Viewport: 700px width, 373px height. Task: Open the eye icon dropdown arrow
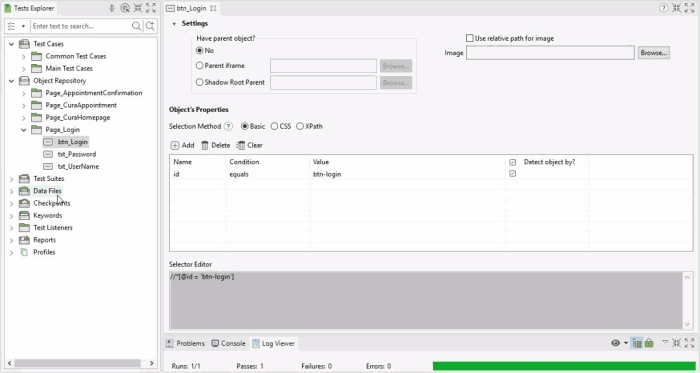tap(626, 343)
